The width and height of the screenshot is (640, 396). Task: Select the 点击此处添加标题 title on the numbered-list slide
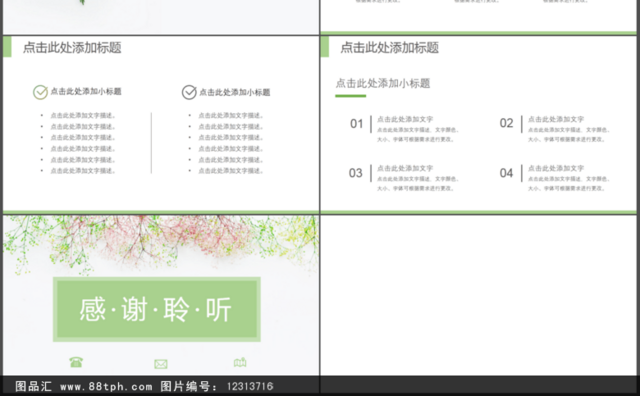click(389, 48)
